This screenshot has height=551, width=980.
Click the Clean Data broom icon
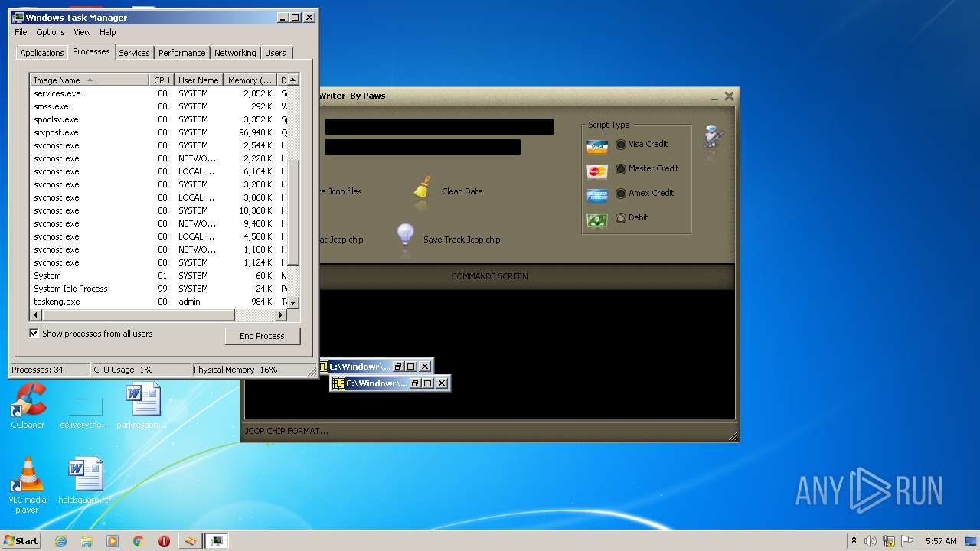422,191
